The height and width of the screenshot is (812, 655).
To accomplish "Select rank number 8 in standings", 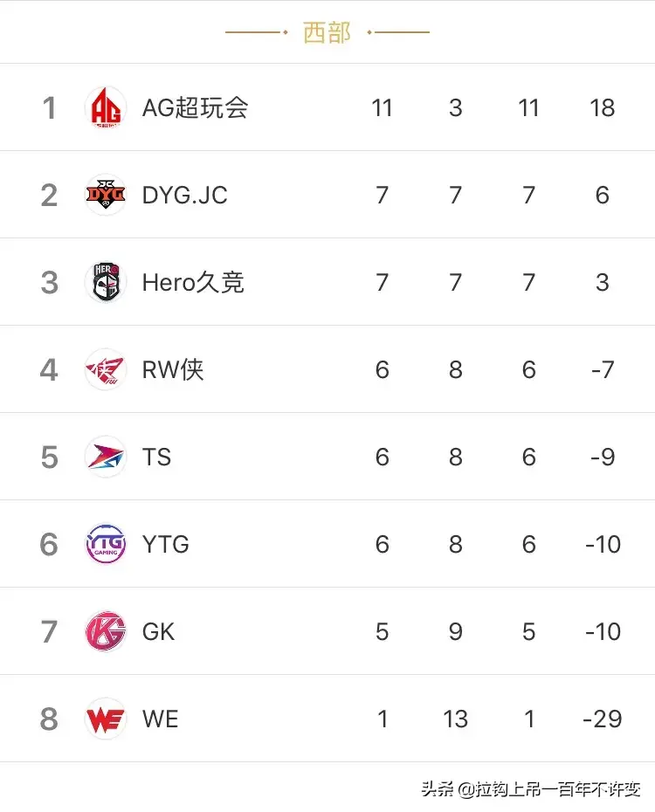I will (x=49, y=719).
